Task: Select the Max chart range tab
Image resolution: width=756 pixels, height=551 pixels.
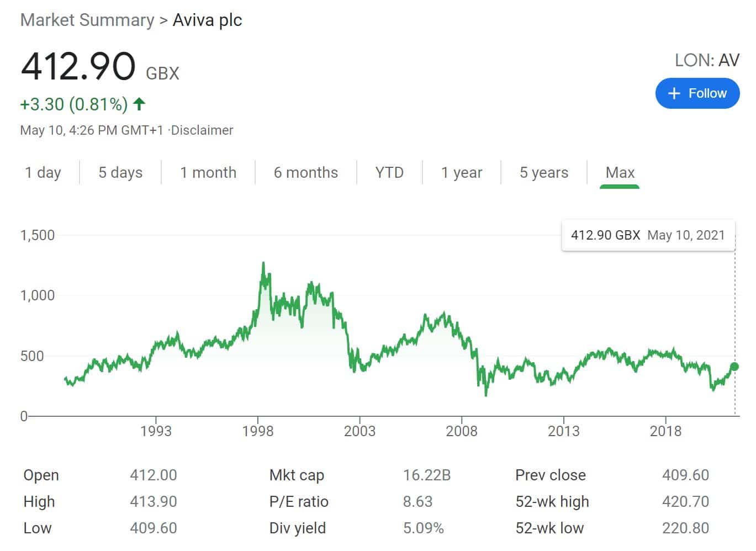Action: coord(620,172)
